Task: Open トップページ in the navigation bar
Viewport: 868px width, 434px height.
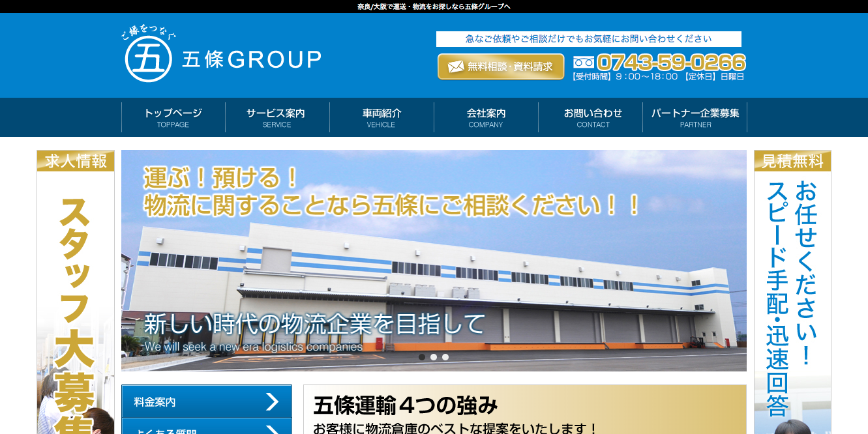Action: pos(173,117)
